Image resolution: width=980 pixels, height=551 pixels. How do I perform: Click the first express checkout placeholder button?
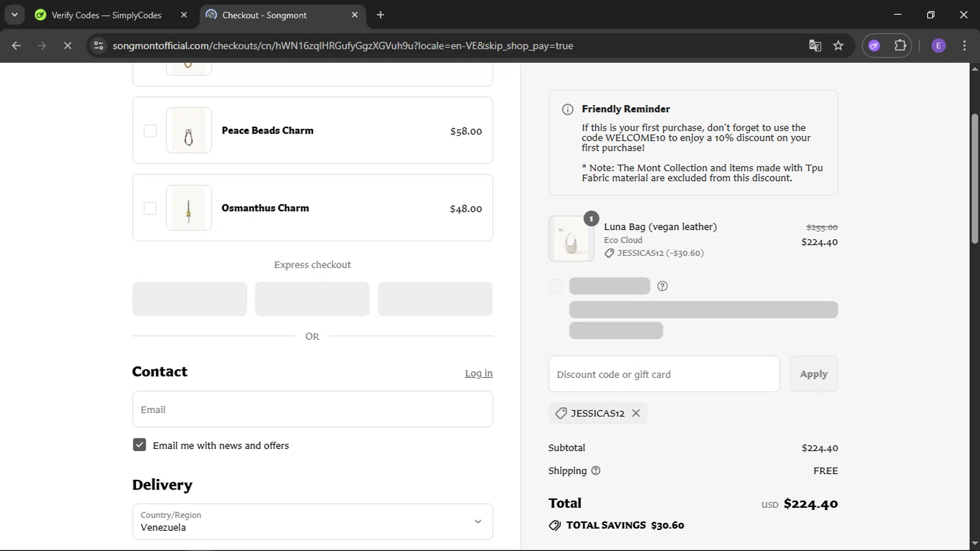tap(189, 299)
